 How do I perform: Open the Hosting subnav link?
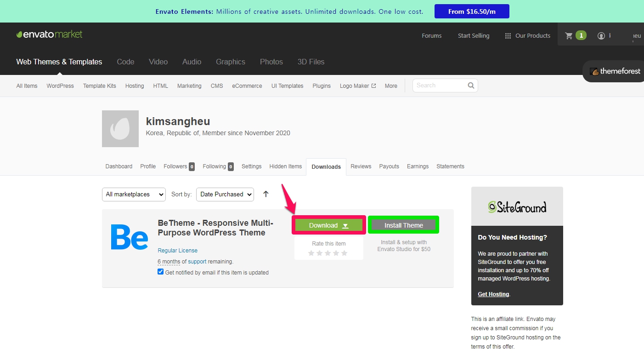(x=135, y=86)
